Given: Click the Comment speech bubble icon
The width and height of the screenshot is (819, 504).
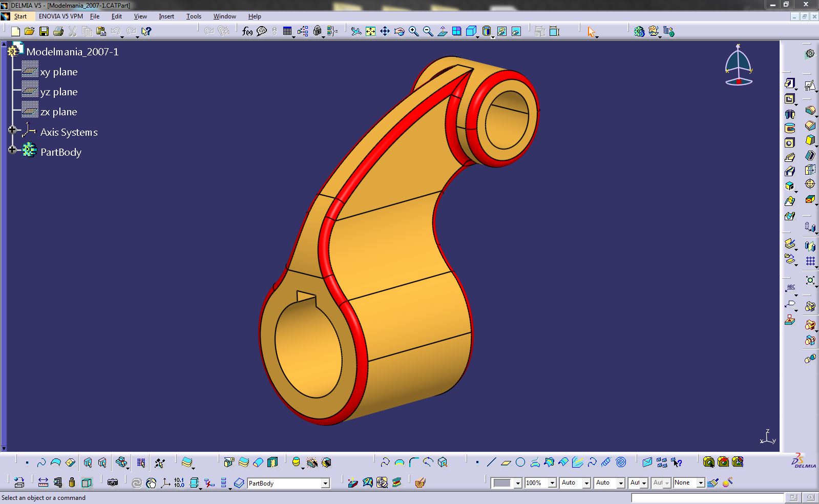Looking at the screenshot, I should [262, 32].
